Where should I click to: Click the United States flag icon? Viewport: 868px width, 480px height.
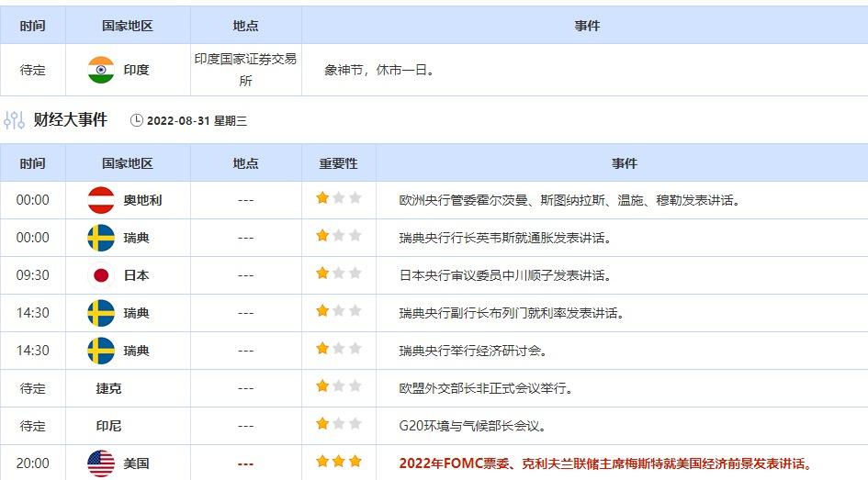pyautogui.click(x=101, y=463)
